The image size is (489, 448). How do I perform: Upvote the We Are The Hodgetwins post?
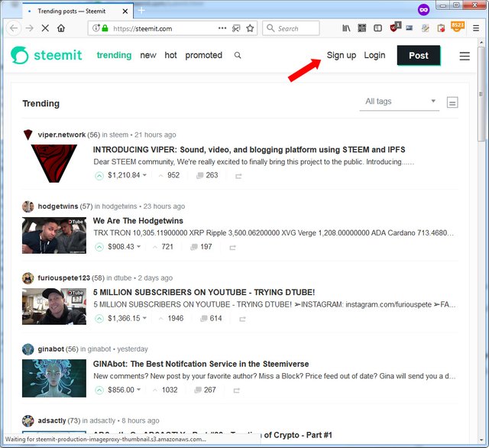pos(99,247)
